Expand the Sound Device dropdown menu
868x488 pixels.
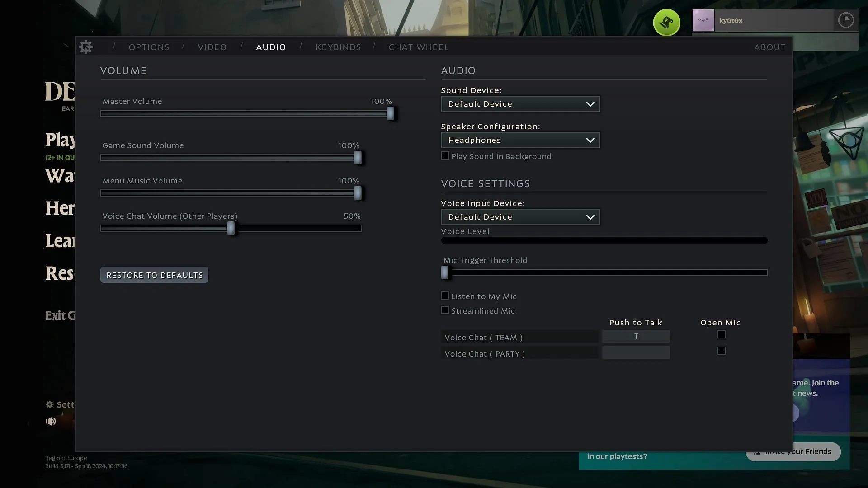[x=520, y=103]
